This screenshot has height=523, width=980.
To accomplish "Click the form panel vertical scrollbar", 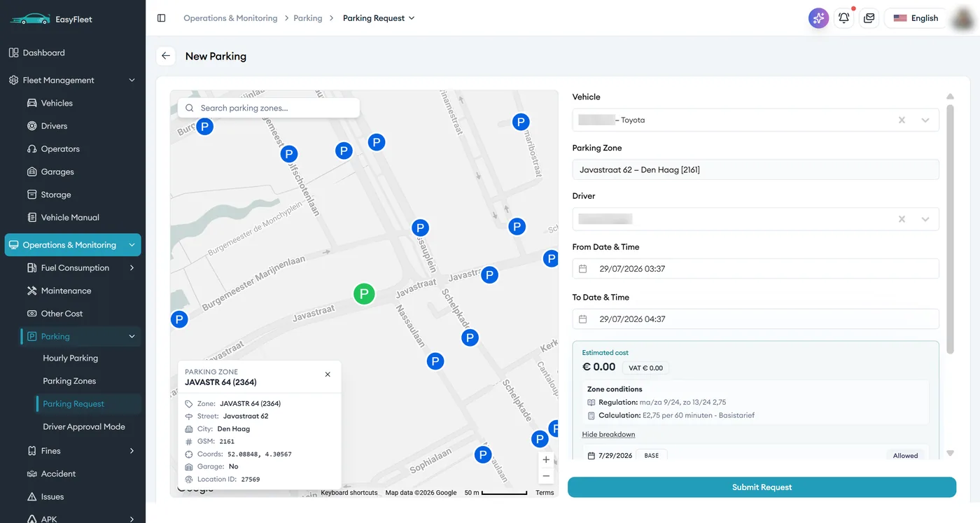I will click(950, 230).
